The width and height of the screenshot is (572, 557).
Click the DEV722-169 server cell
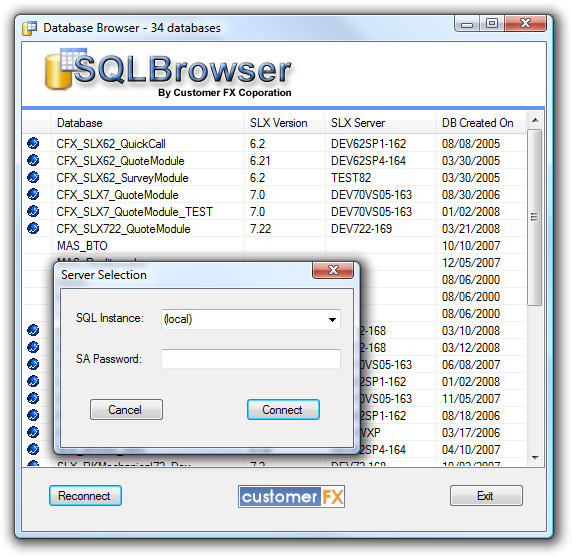click(361, 229)
